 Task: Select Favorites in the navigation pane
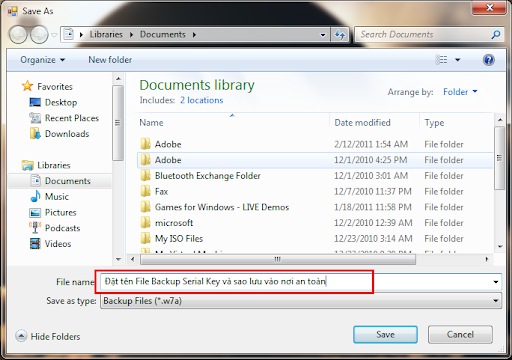(x=55, y=87)
